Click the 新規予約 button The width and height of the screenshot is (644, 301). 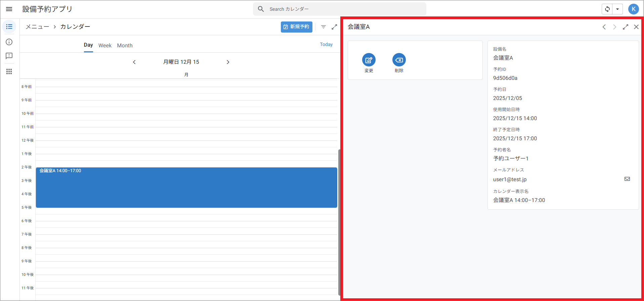(297, 27)
